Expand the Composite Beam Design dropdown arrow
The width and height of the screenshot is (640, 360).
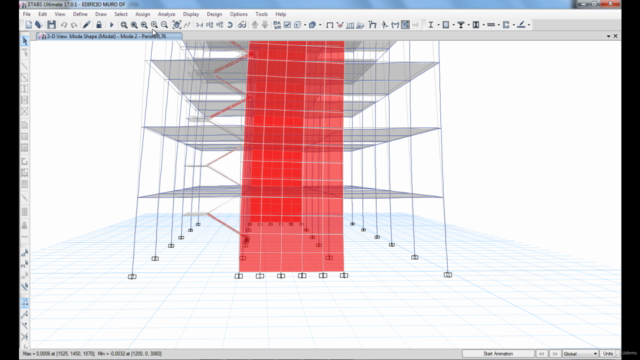[x=469, y=25]
